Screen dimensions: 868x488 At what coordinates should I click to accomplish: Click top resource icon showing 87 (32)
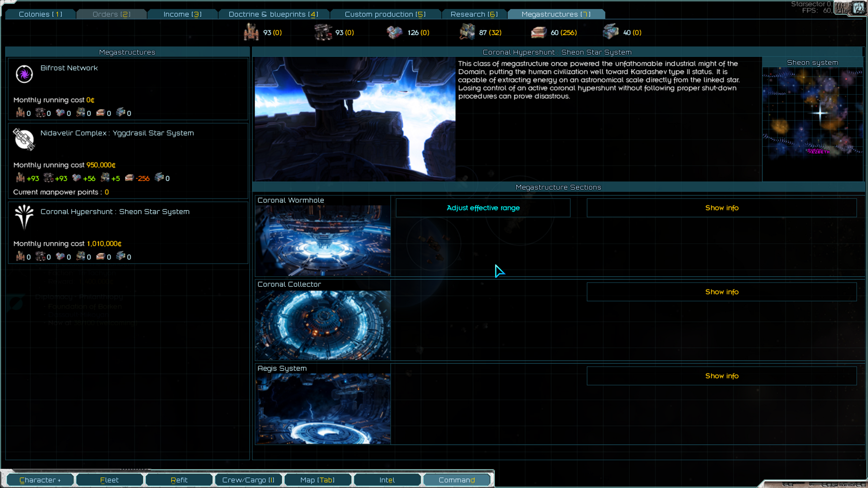click(467, 32)
